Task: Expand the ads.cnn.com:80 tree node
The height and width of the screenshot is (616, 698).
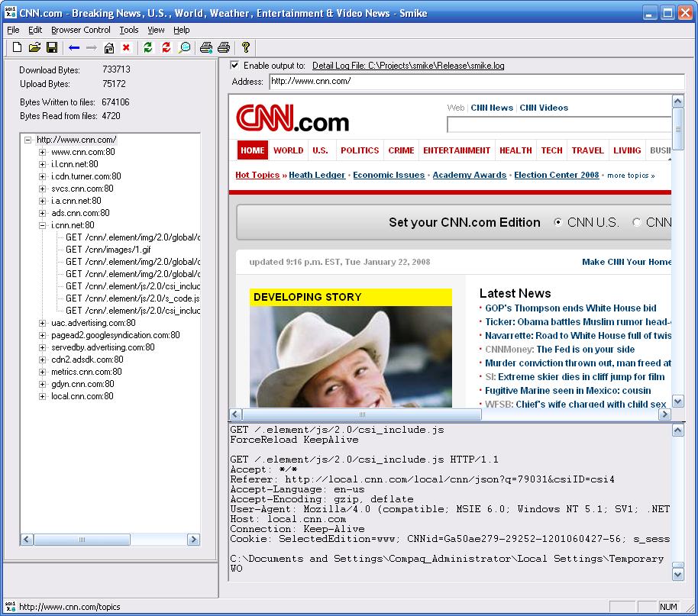Action: point(43,213)
